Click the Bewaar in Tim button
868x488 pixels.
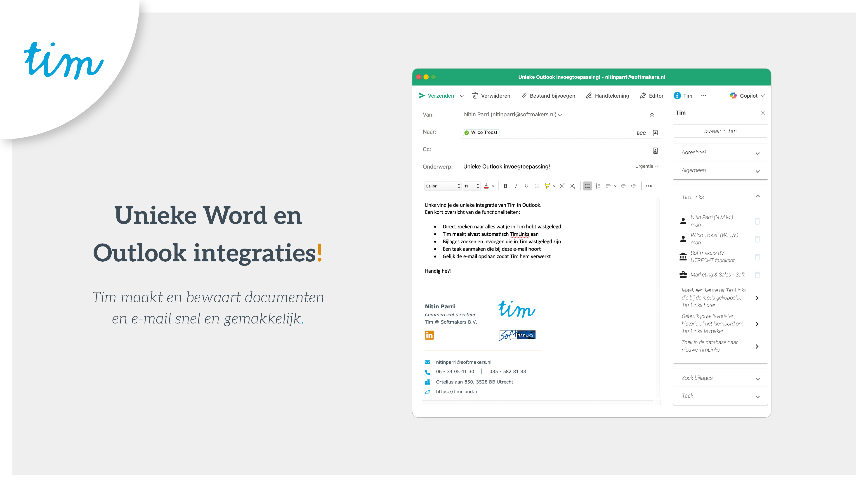click(x=720, y=131)
